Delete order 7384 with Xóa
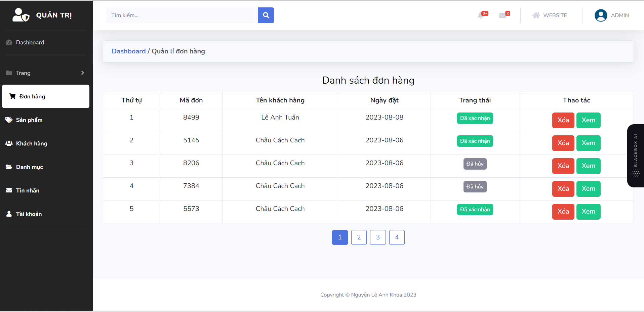 563,189
